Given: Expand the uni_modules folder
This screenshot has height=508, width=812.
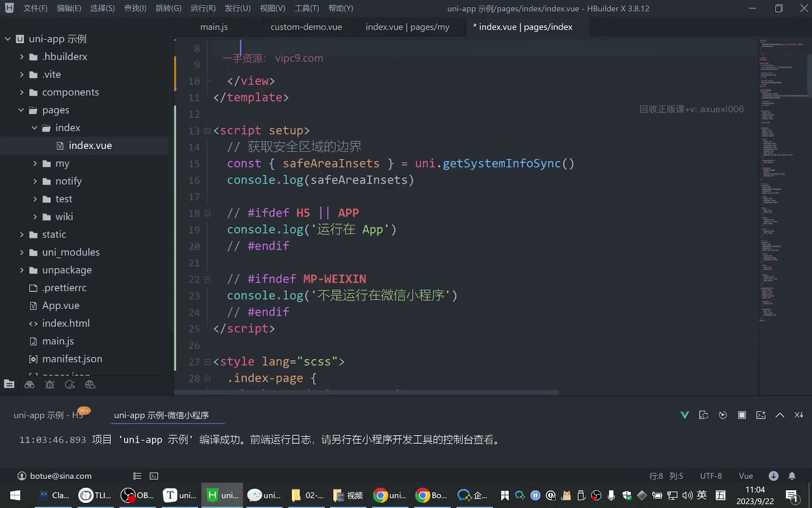Looking at the screenshot, I should (x=22, y=252).
